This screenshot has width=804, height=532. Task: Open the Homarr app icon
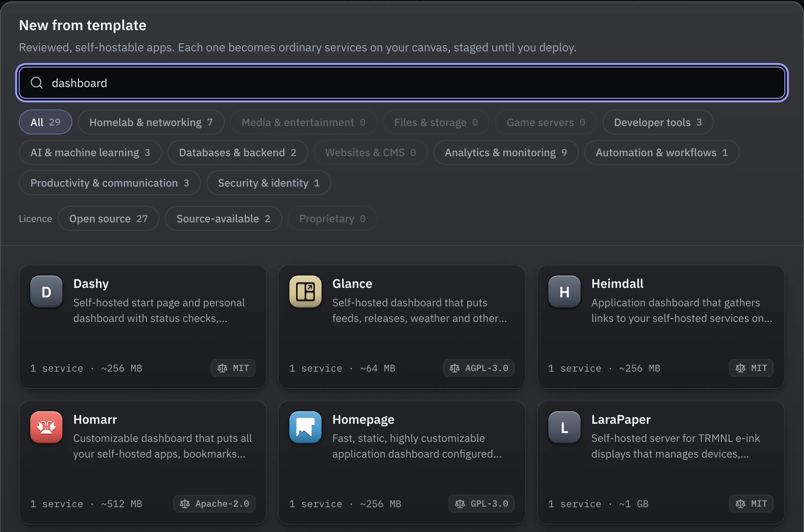point(46,427)
